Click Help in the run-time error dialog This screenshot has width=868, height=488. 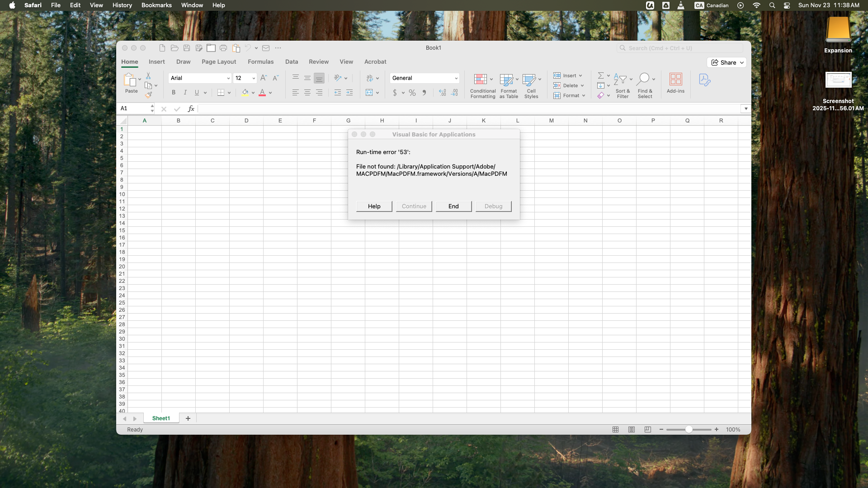tap(374, 206)
